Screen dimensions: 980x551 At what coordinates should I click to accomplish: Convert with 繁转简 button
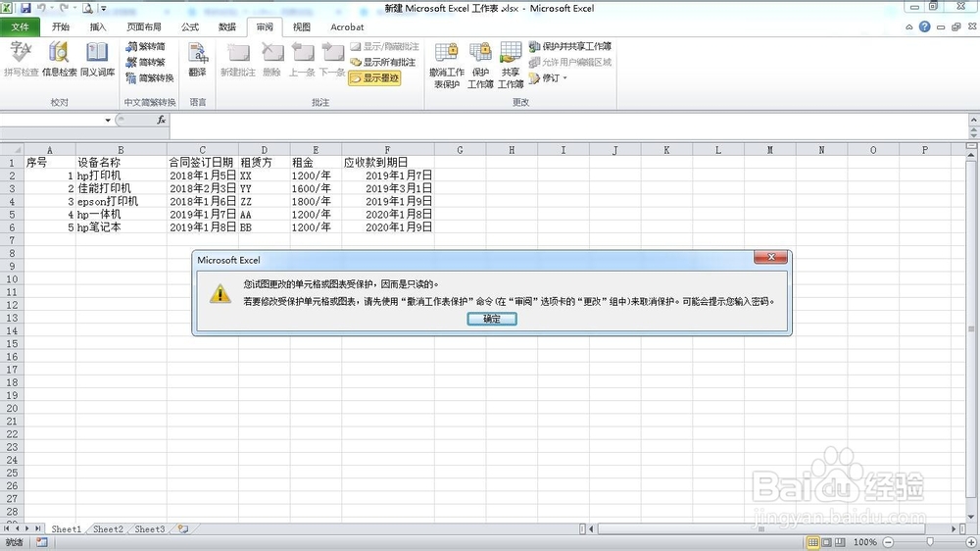pos(146,46)
